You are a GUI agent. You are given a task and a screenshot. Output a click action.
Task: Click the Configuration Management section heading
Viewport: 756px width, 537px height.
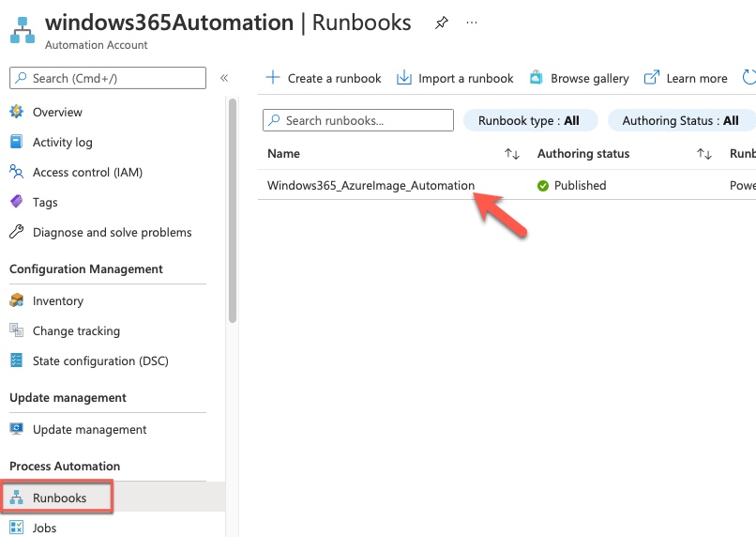[x=86, y=269]
